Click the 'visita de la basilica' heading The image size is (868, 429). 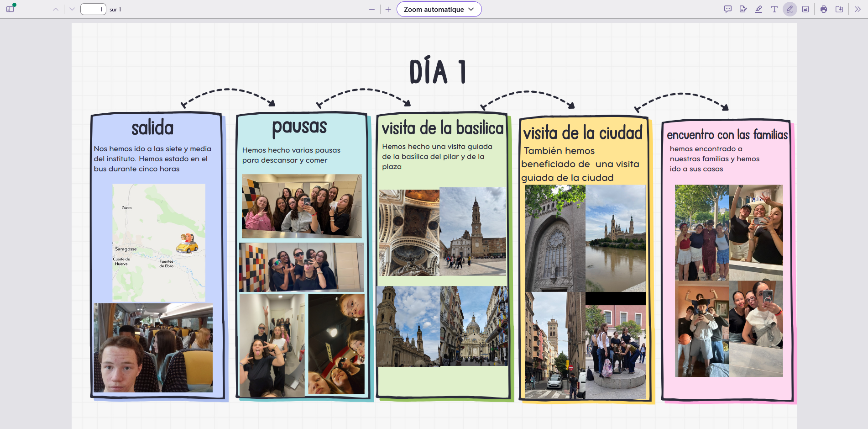[443, 128]
